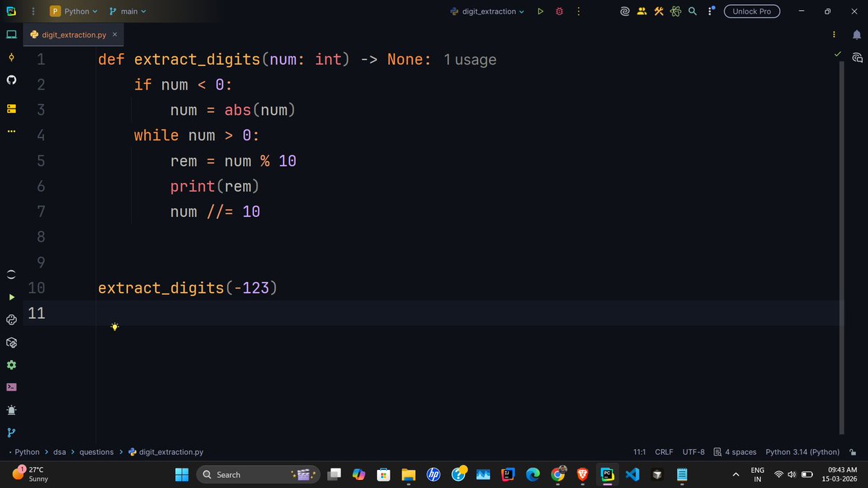The image size is (868, 488).
Task: Open the GitHub sidebar panel
Action: pos(11,80)
